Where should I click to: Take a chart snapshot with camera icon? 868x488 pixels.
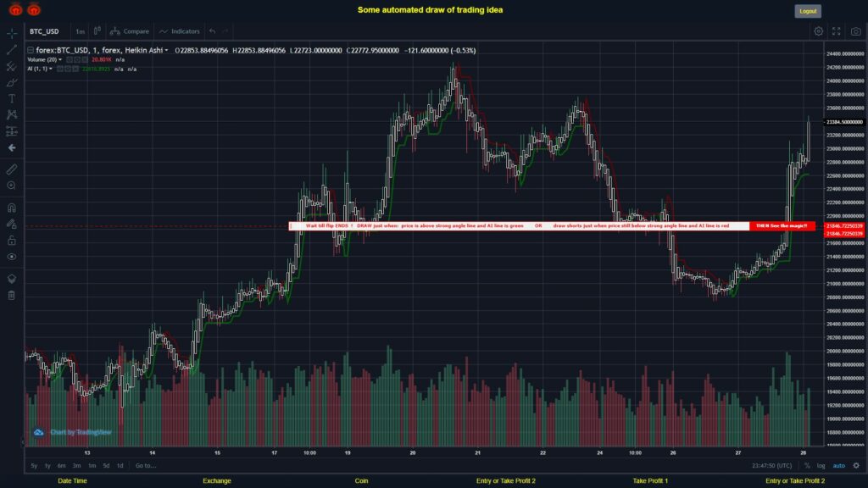point(856,31)
